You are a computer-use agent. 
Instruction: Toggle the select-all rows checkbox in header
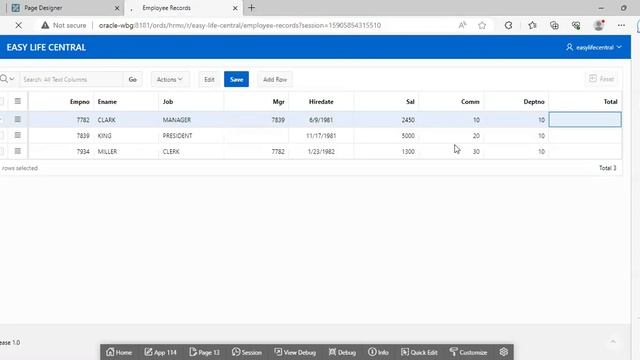[x=2, y=101]
